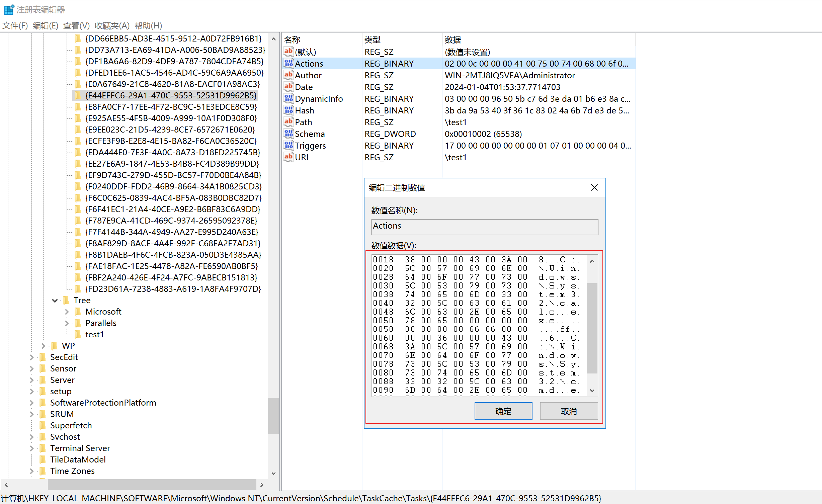The image size is (822, 504).
Task: Collapse the Tree key node
Action: pyautogui.click(x=55, y=301)
